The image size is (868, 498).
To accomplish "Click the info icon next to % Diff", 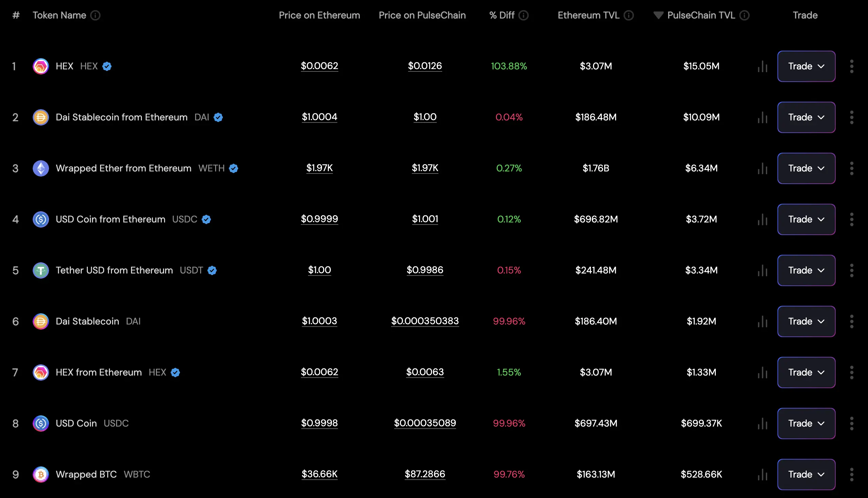I will pos(523,15).
